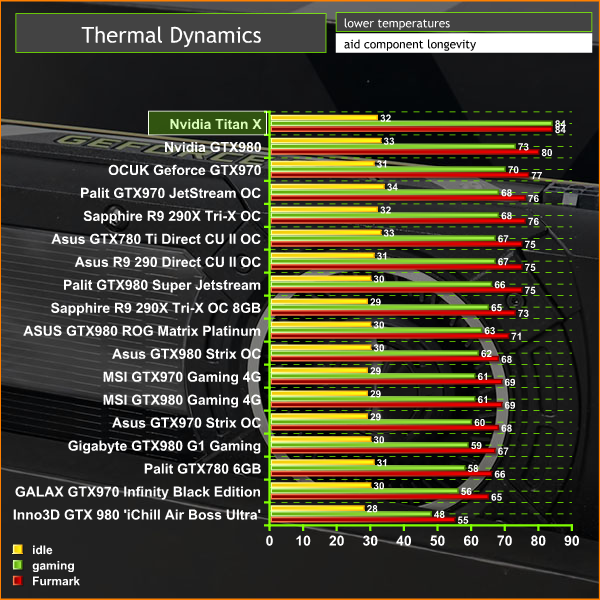Click Asus GTX980 Strix gaming value 62

486,353
